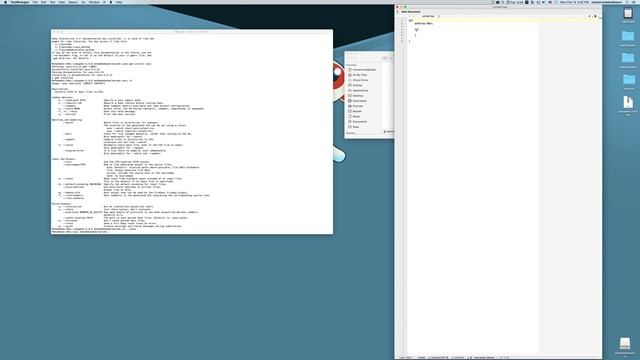The width and height of the screenshot is (640, 360).
Task: Open the Go menu
Action: (x=83, y=2)
